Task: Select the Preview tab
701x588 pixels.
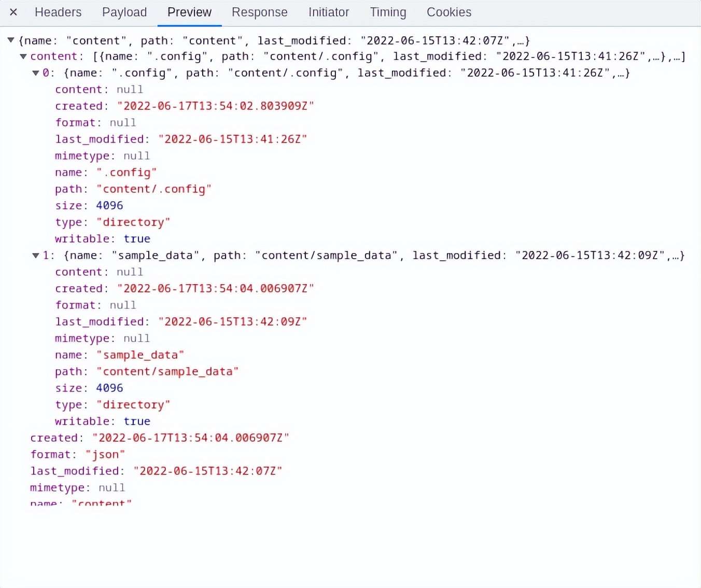Action: (189, 12)
